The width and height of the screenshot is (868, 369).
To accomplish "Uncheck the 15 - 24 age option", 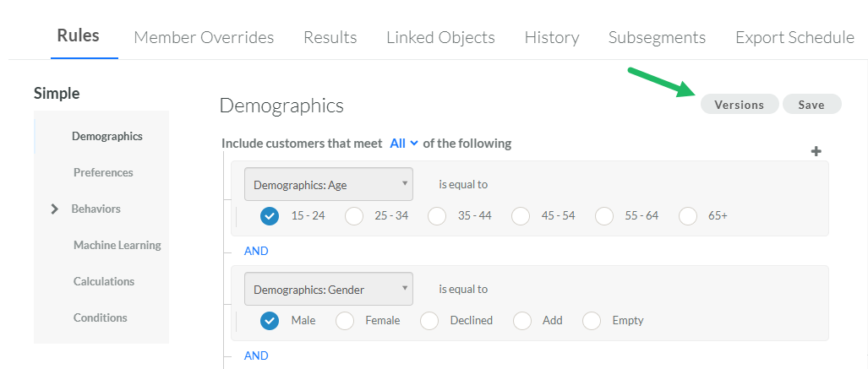I will coord(270,216).
